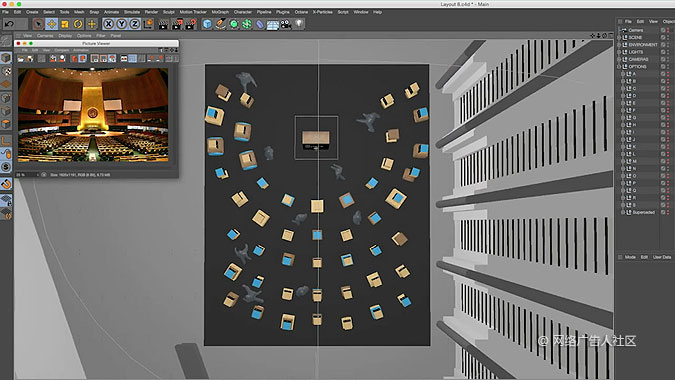Select the Texture mode checkered icon

6,71
